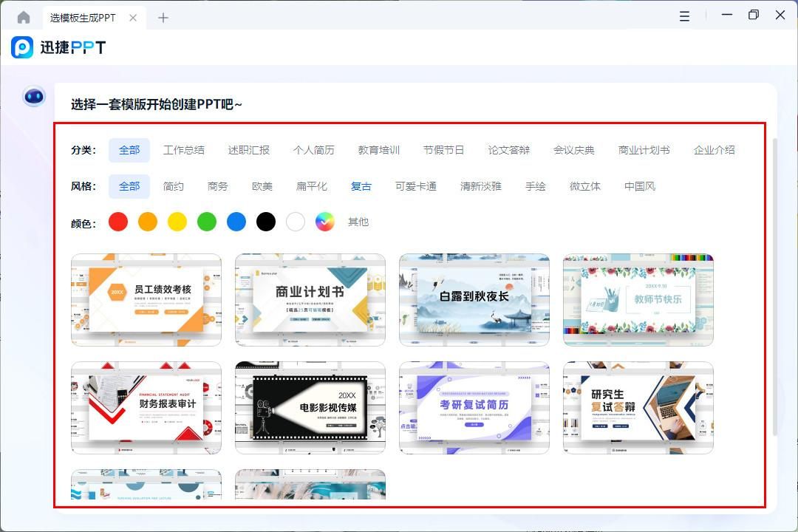Open the 白露到秋夜长 template
Viewport: 798px width, 532px height.
click(474, 300)
